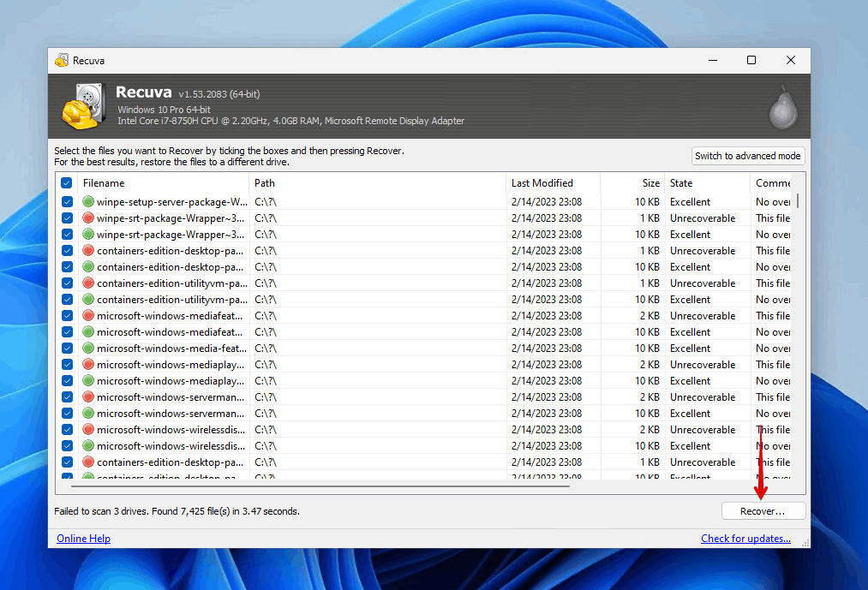Click status text 'Found 7,425 file(s)'
The image size is (868, 590).
pos(190,511)
